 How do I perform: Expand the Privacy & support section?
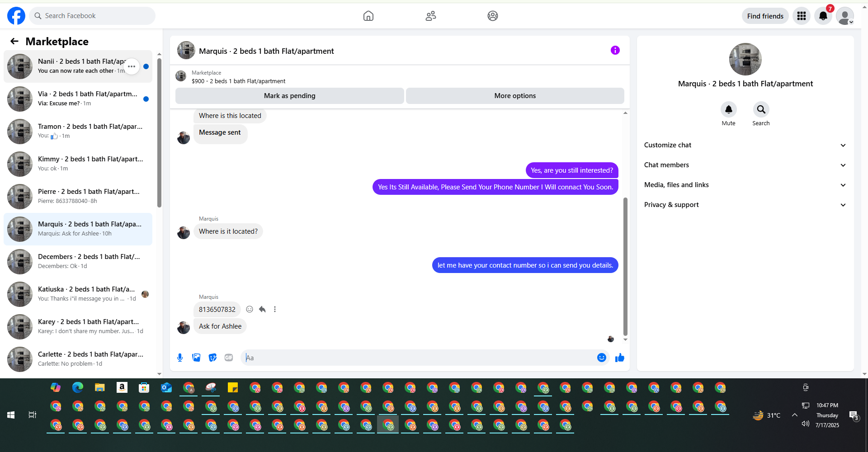tap(745, 205)
